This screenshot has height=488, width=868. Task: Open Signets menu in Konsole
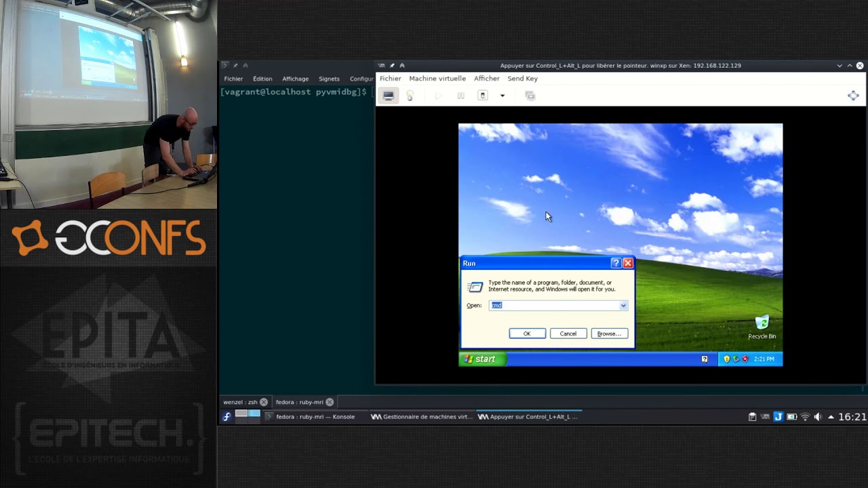[x=329, y=79]
